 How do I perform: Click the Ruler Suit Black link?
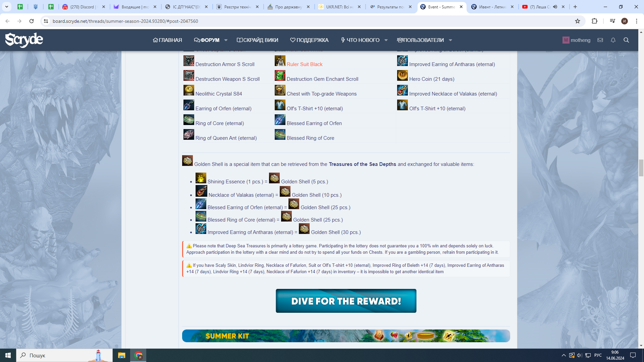304,64
